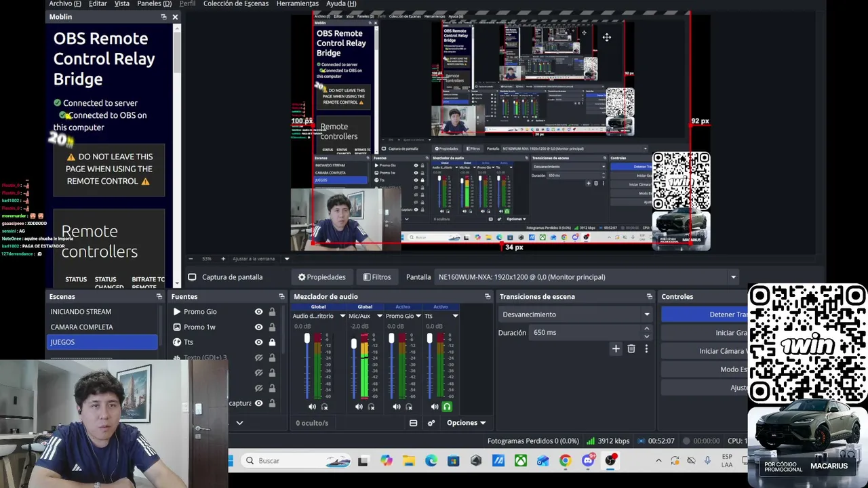Hide the Tts source
This screenshot has height=488, width=868.
click(258, 342)
